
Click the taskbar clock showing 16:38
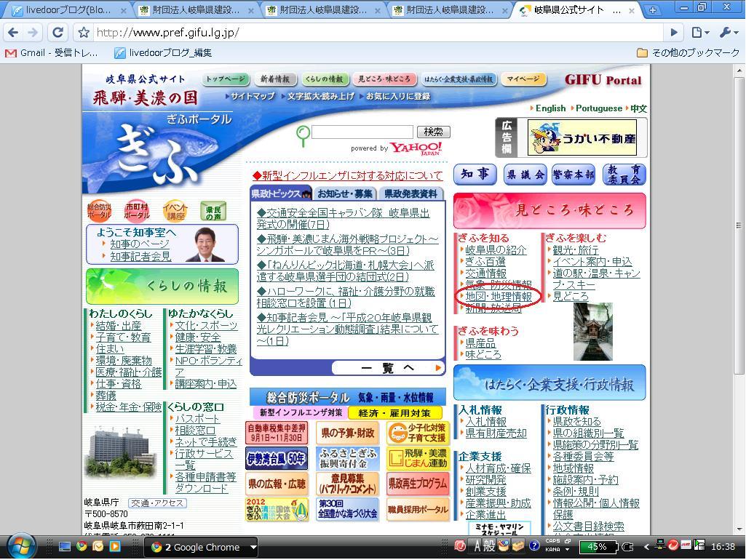723,547
